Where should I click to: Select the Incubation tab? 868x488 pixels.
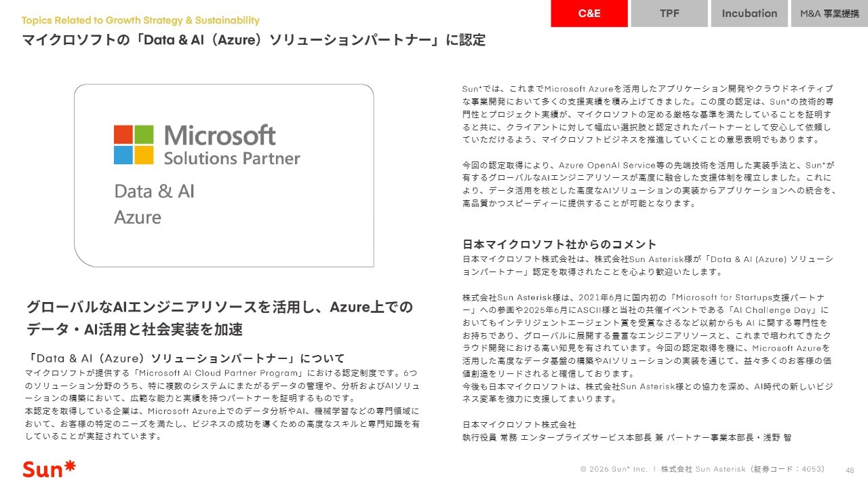pos(749,14)
